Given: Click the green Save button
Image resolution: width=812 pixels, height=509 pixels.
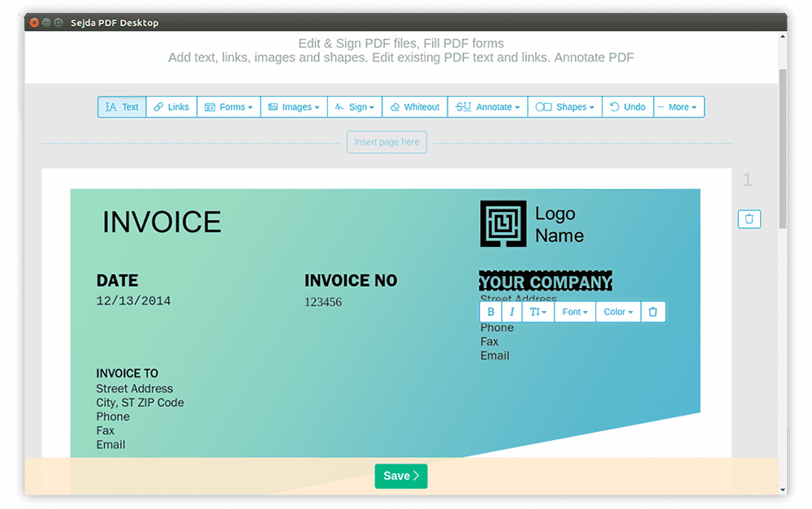Looking at the screenshot, I should pyautogui.click(x=401, y=476).
